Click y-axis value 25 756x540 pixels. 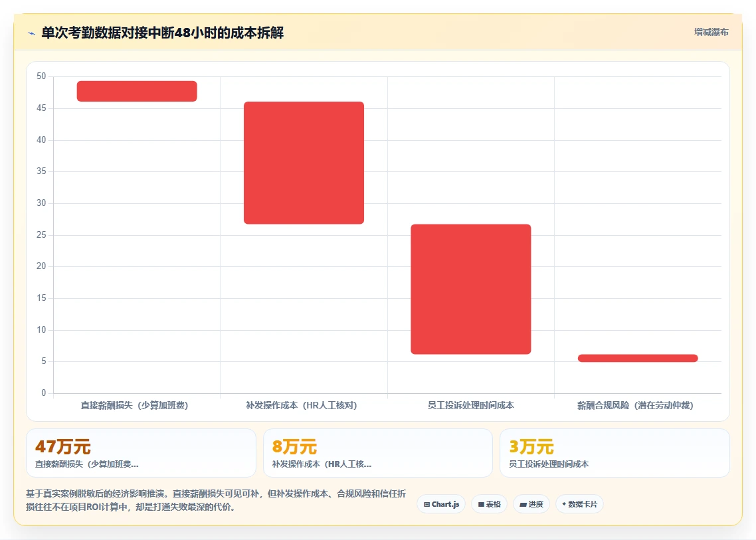41,235
